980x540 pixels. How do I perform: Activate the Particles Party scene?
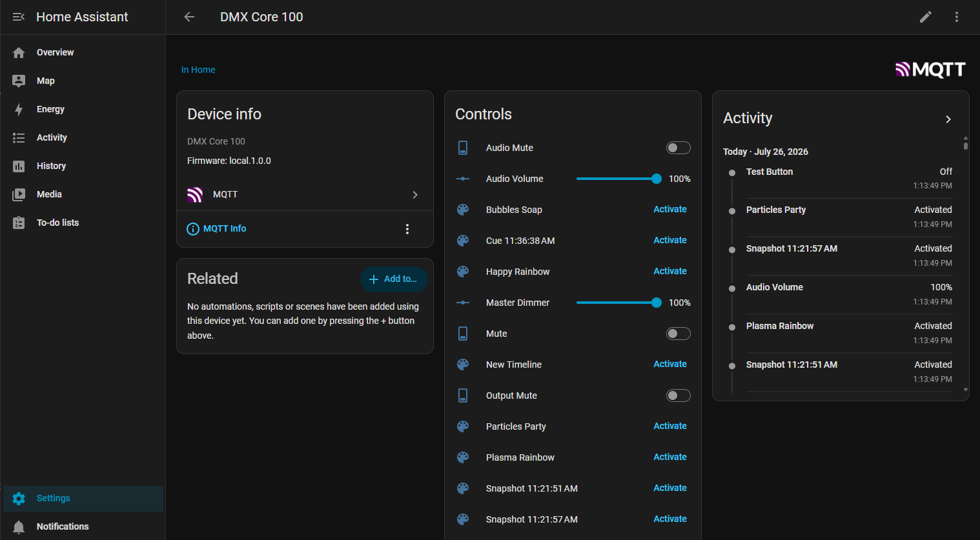670,426
